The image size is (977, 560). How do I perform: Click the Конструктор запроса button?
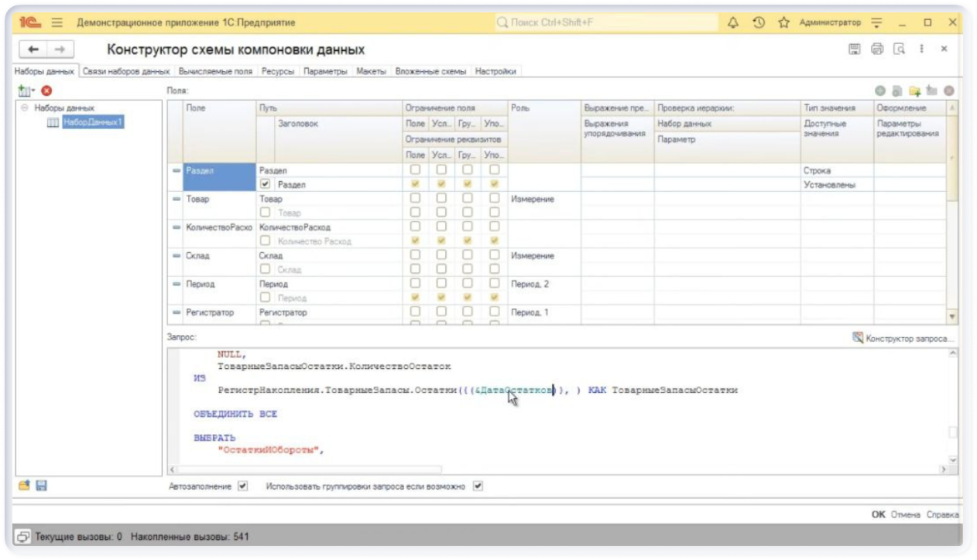tap(903, 338)
